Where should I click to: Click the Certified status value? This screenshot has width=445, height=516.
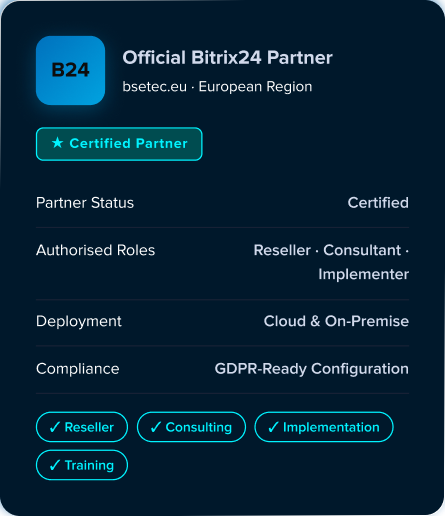click(378, 203)
